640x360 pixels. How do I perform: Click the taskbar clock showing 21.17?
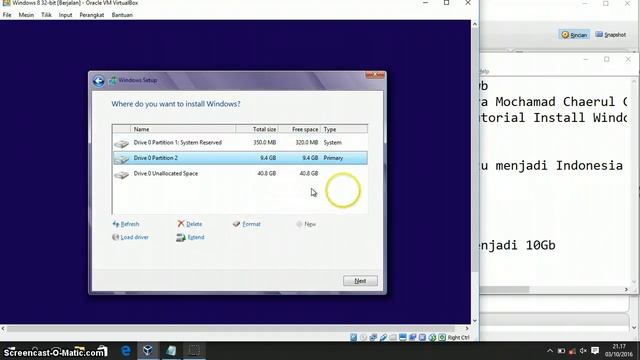click(x=619, y=351)
